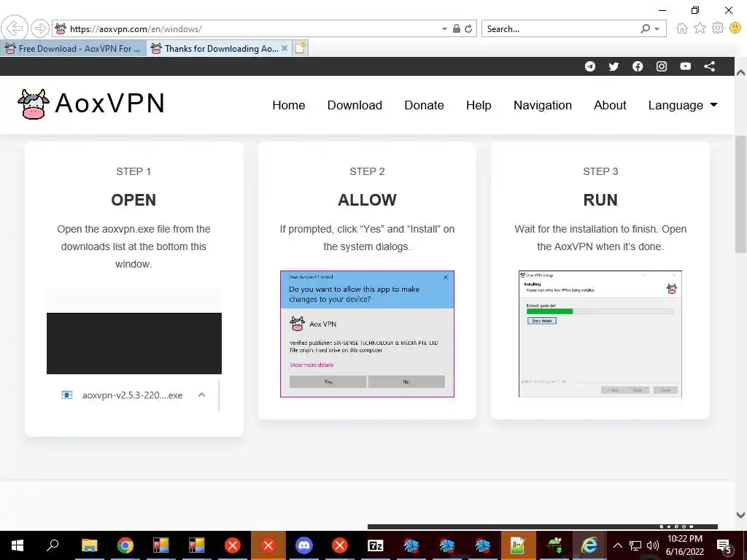
Task: Click the "STEP 1" label text
Action: coord(133,171)
